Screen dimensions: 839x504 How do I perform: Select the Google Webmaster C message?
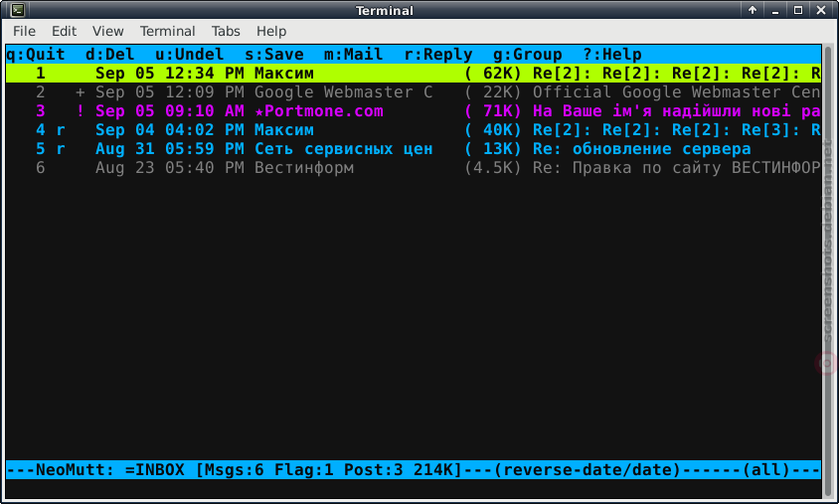(414, 92)
